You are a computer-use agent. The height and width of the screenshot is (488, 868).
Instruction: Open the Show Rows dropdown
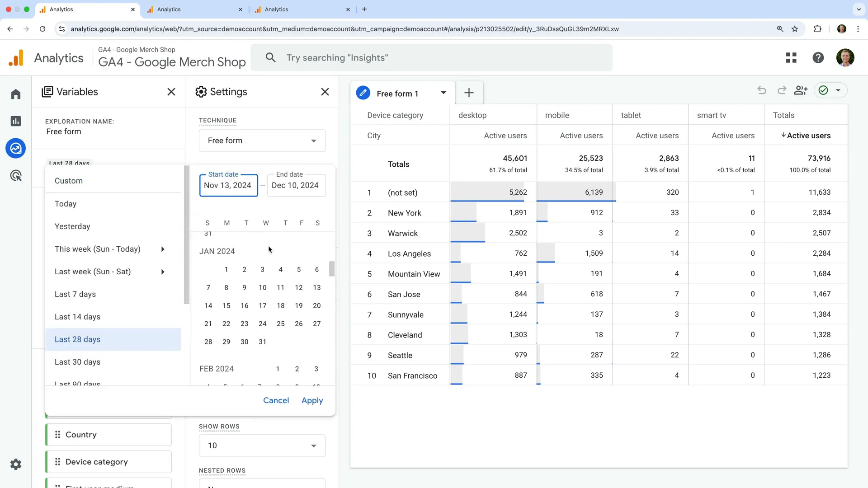tap(262, 446)
